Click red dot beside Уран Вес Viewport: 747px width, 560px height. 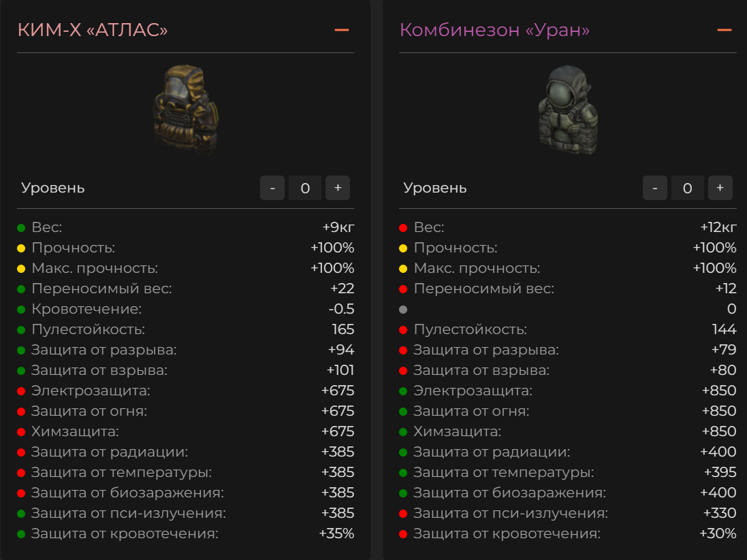[x=403, y=227]
